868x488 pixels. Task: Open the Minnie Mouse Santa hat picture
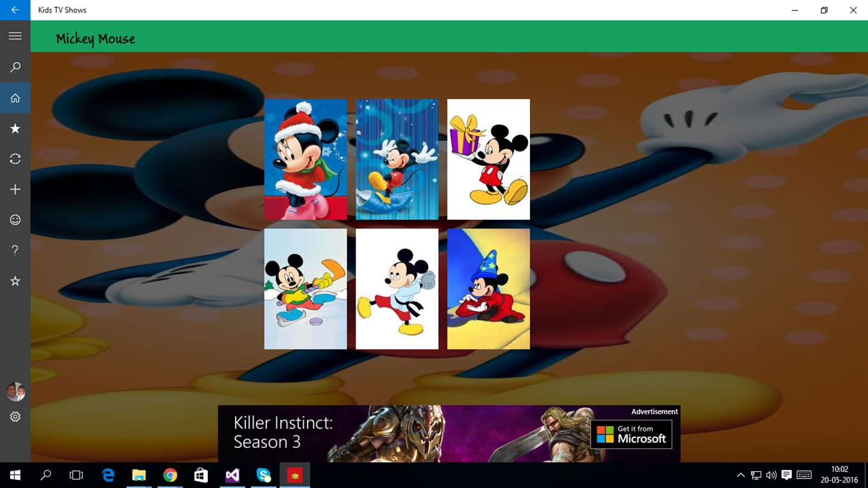306,159
